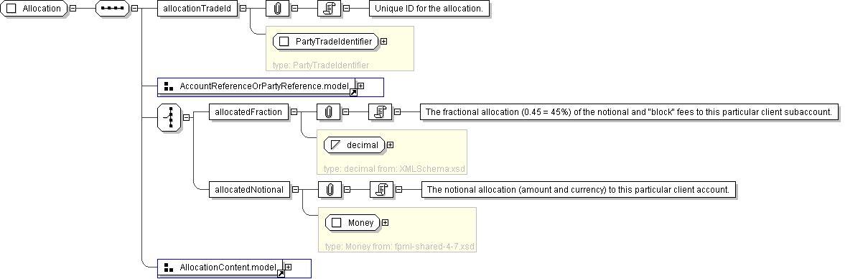The height and width of the screenshot is (279, 868).
Task: Select the Money type box
Action: 353,223
